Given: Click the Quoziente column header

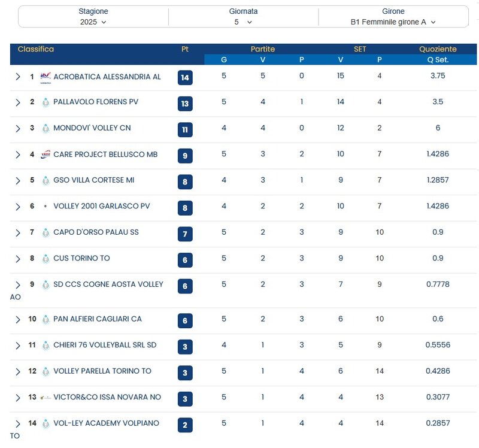Looking at the screenshot, I should pos(437,49).
